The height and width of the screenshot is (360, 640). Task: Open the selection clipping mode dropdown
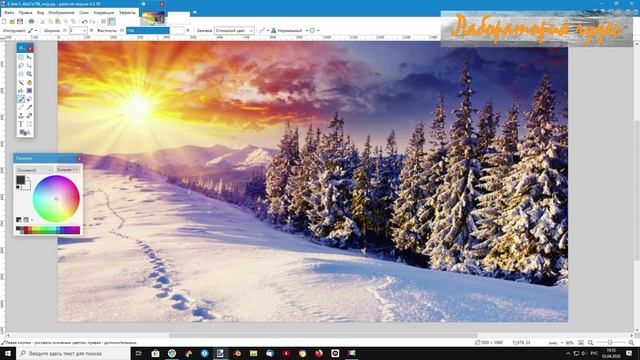[315, 31]
